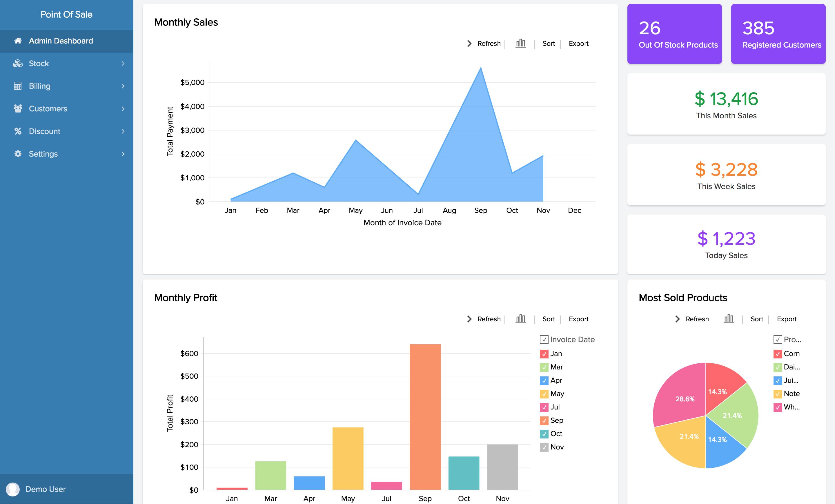Toggle the Corn product legend checkbox
The width and height of the screenshot is (835, 504).
pos(777,354)
